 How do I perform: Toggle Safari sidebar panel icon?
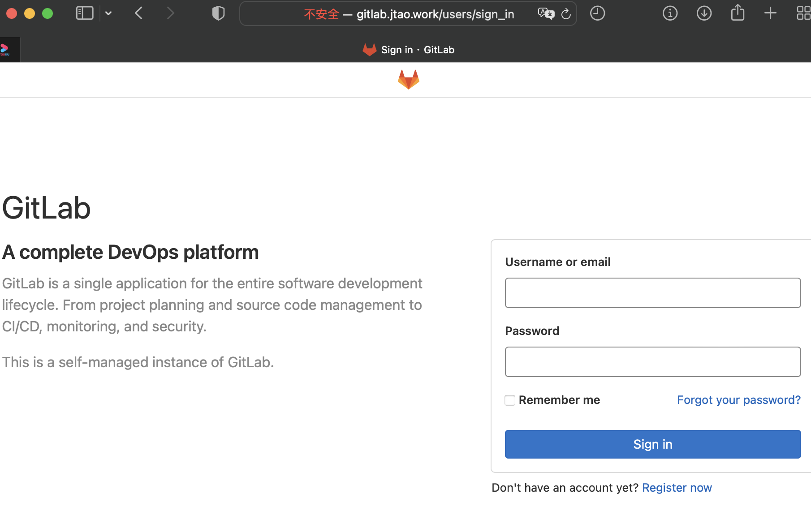(x=85, y=13)
